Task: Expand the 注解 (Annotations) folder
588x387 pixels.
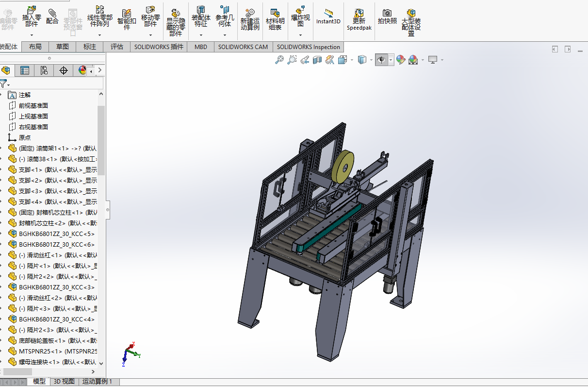Action: click(x=1, y=95)
